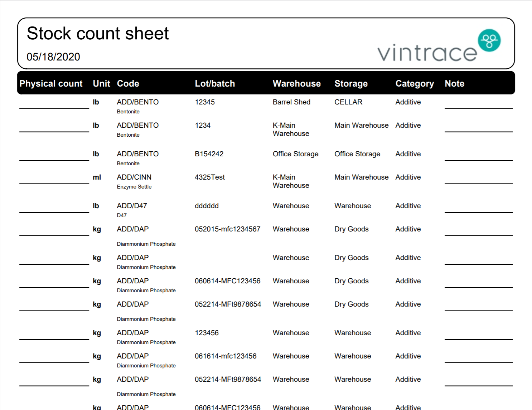Click the Note column header
532x410 pixels.
(x=454, y=84)
